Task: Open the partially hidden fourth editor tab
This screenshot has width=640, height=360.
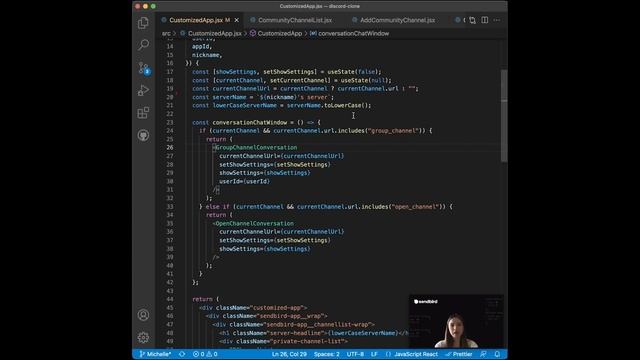Action: (x=460, y=20)
